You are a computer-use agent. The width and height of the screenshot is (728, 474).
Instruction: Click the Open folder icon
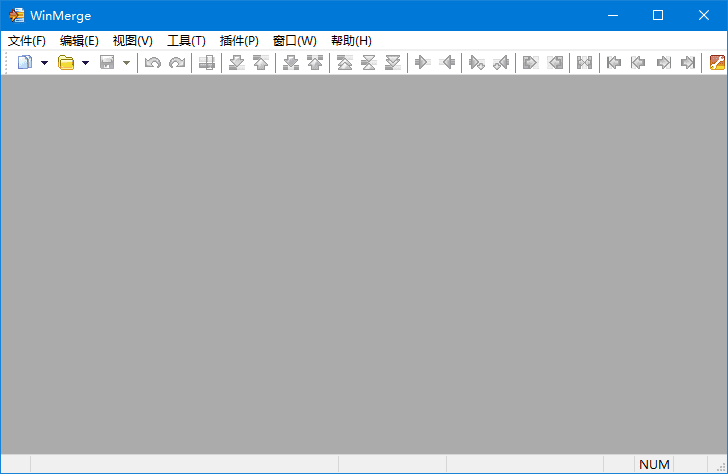66,63
